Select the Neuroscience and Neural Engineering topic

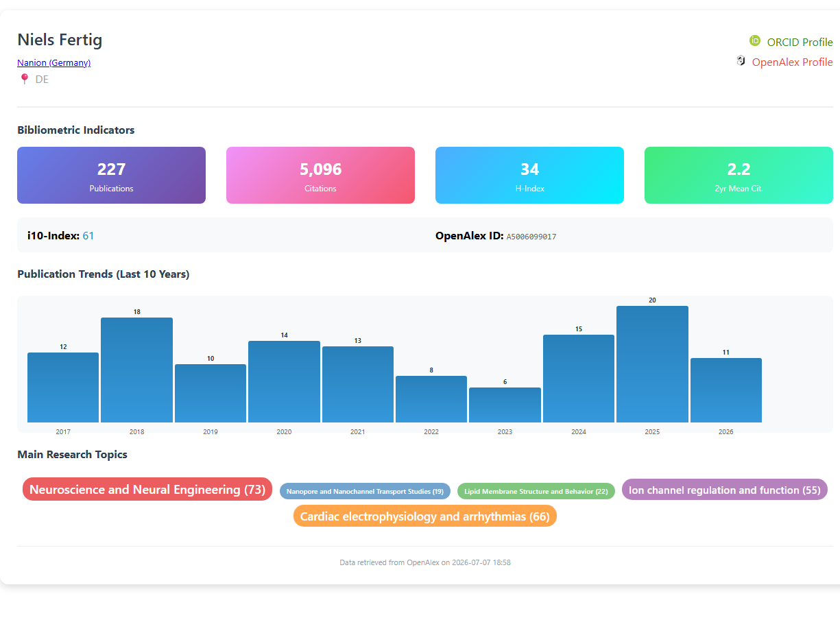pos(147,490)
